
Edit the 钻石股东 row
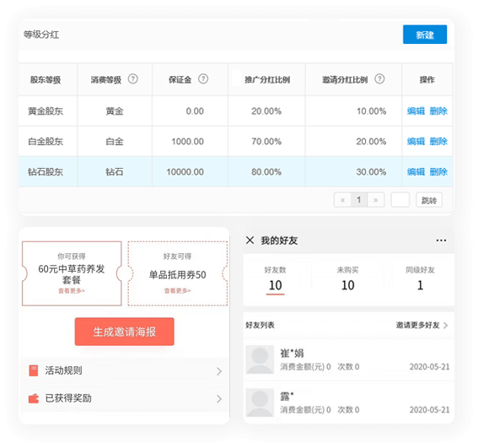416,172
